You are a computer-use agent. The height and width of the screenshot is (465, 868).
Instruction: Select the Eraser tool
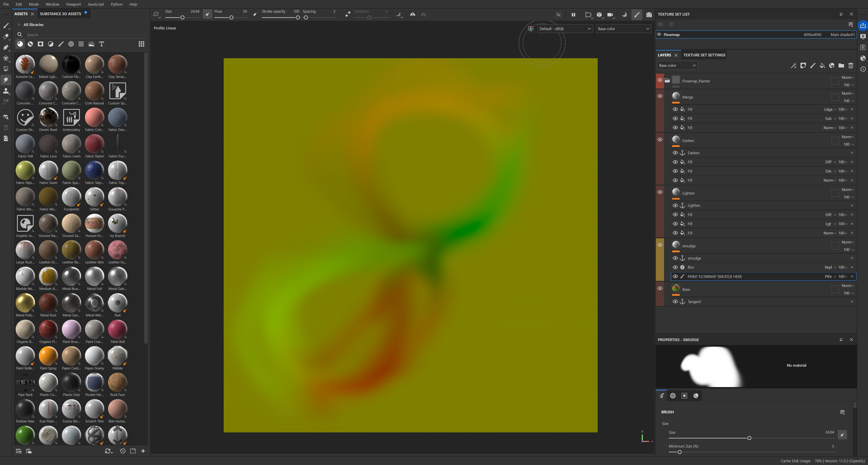[6, 36]
